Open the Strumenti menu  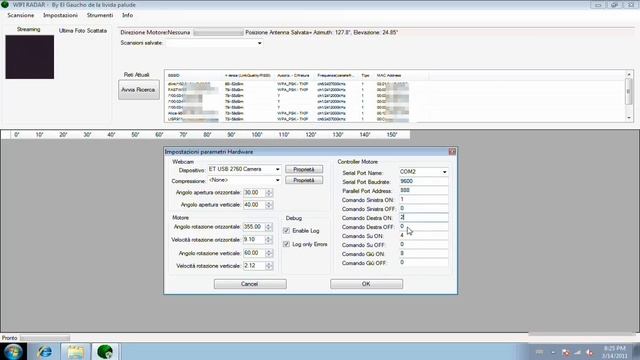(x=100, y=15)
